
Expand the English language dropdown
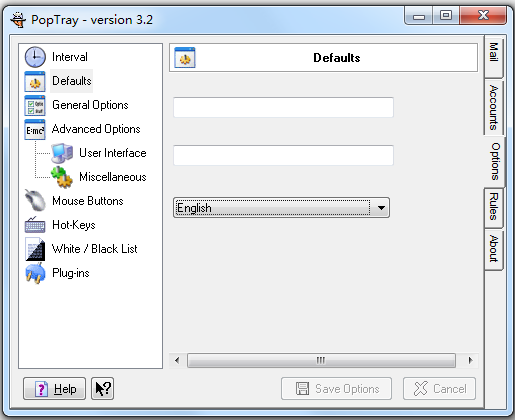click(x=381, y=208)
